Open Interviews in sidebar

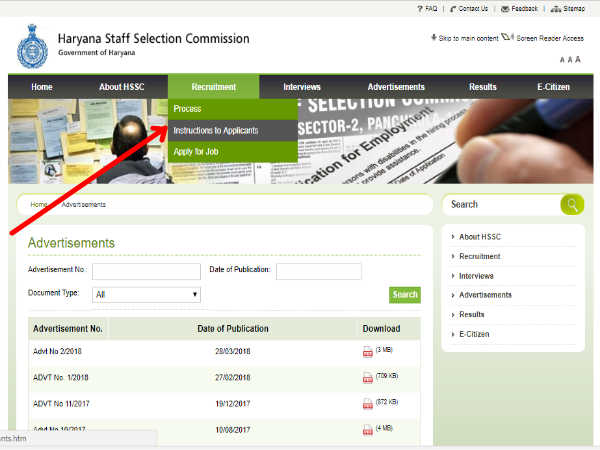pos(476,276)
